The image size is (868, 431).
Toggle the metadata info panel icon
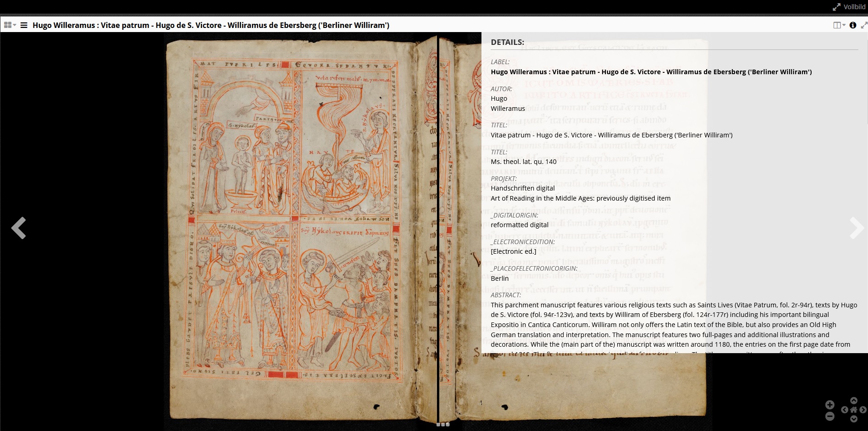(x=853, y=25)
